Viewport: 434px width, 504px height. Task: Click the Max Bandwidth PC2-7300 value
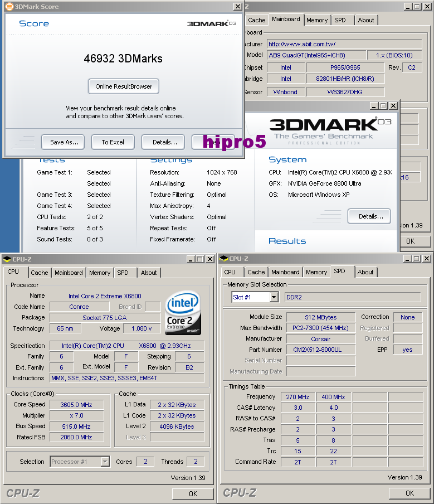click(321, 328)
